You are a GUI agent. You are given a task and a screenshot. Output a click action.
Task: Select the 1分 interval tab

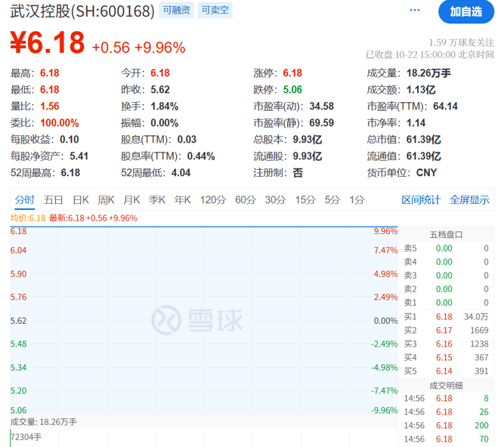357,200
